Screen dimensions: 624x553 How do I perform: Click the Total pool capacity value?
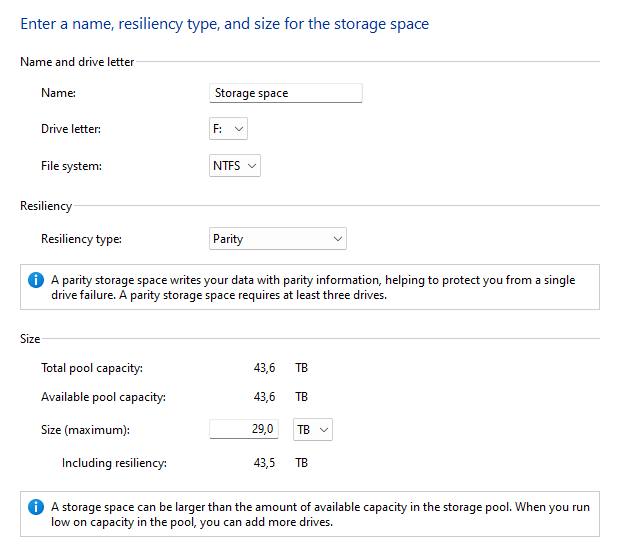[x=264, y=368]
